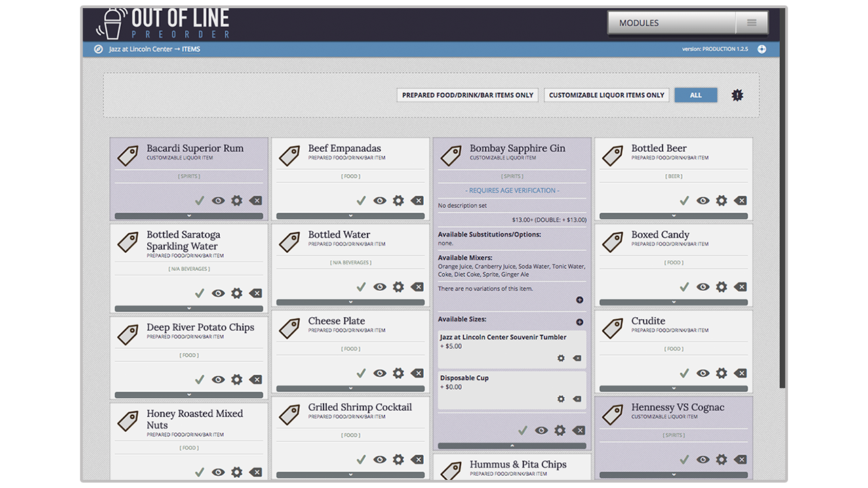Viewport: 868px width, 488px height.
Task: Click the Honey Roasted Mixed Nuts title
Action: (x=195, y=420)
